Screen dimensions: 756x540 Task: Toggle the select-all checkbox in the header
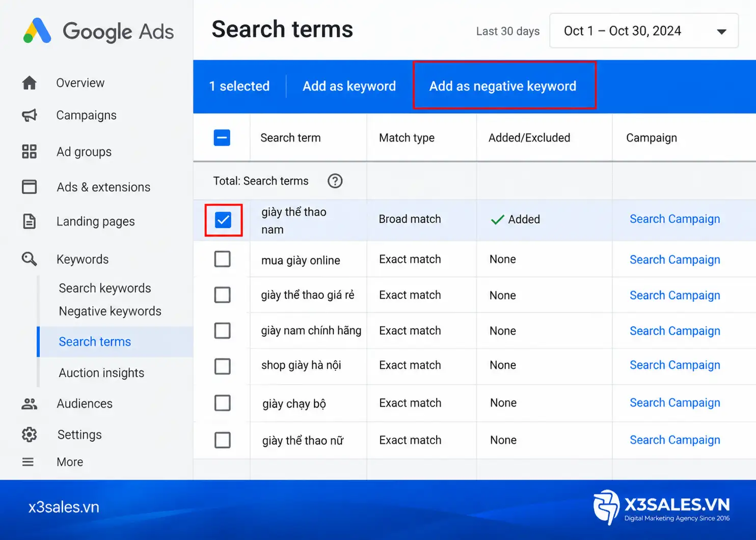(222, 138)
